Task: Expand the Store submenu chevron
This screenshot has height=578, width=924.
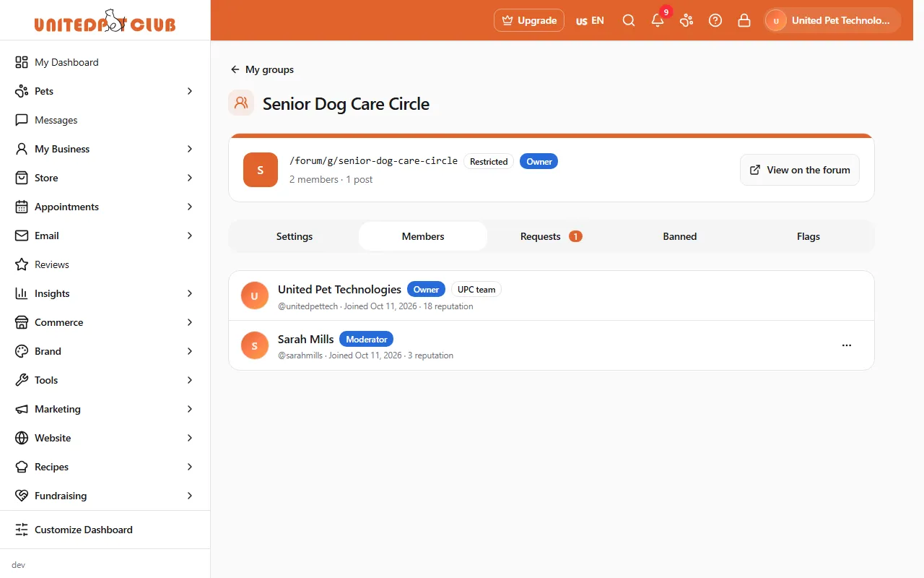Action: coord(190,178)
